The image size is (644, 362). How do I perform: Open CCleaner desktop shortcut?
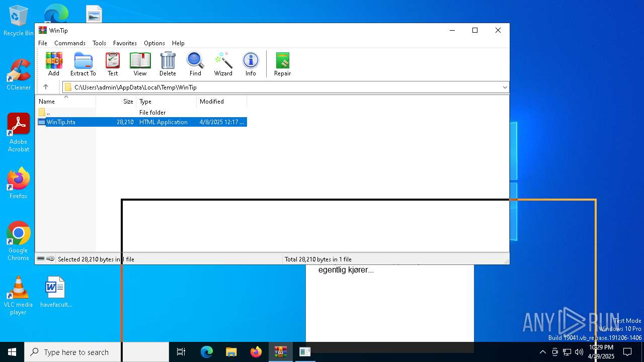19,75
